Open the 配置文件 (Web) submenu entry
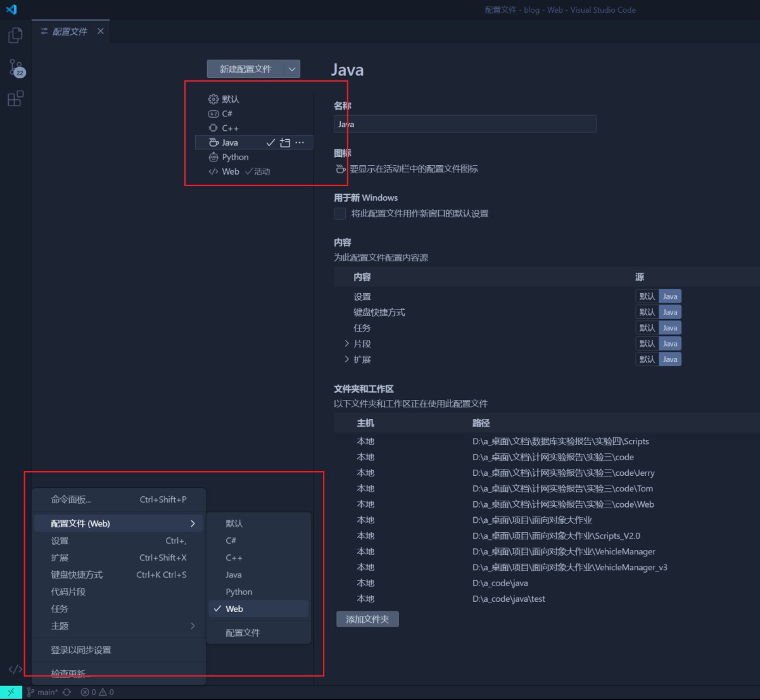This screenshot has height=700, width=760. tap(118, 523)
